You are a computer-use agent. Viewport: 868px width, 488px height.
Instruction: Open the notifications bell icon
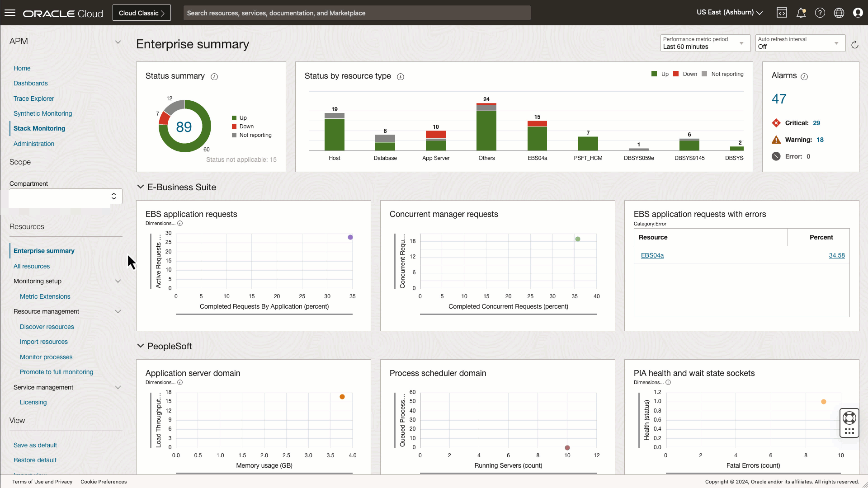801,13
